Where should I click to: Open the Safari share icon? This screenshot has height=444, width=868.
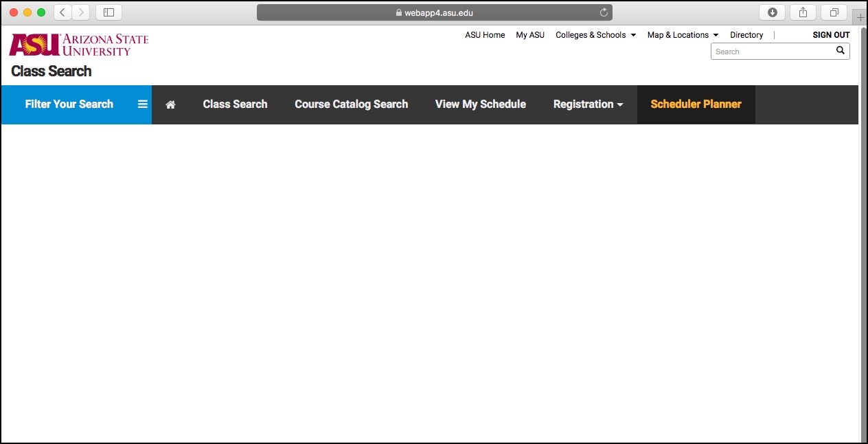[803, 12]
